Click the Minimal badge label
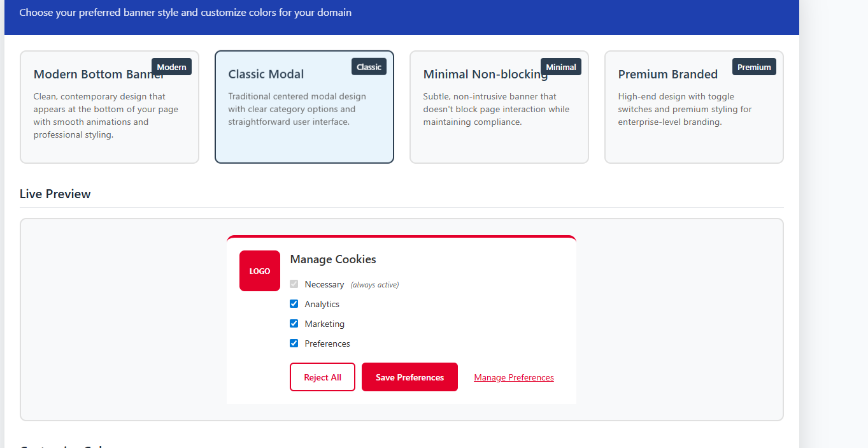 coord(560,67)
